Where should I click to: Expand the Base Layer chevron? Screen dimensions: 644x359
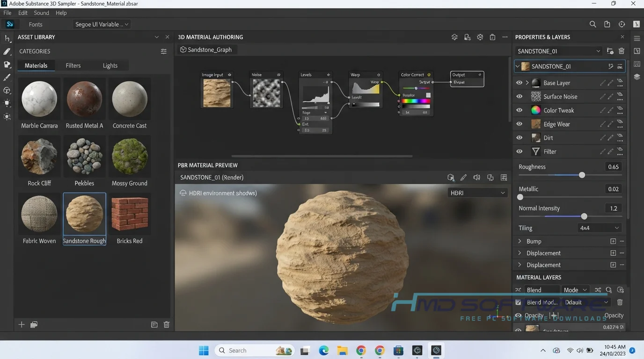click(527, 83)
